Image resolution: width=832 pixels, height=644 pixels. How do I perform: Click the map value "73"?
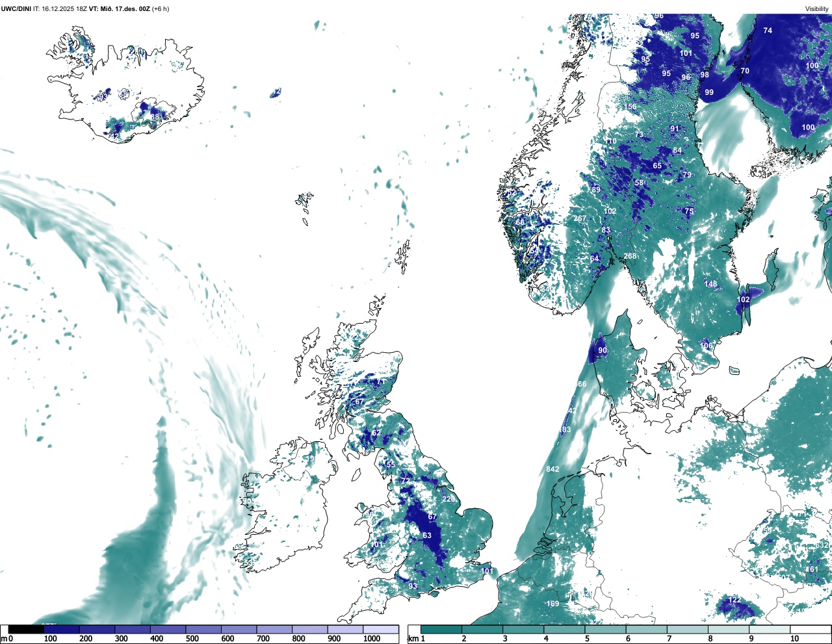[640, 135]
